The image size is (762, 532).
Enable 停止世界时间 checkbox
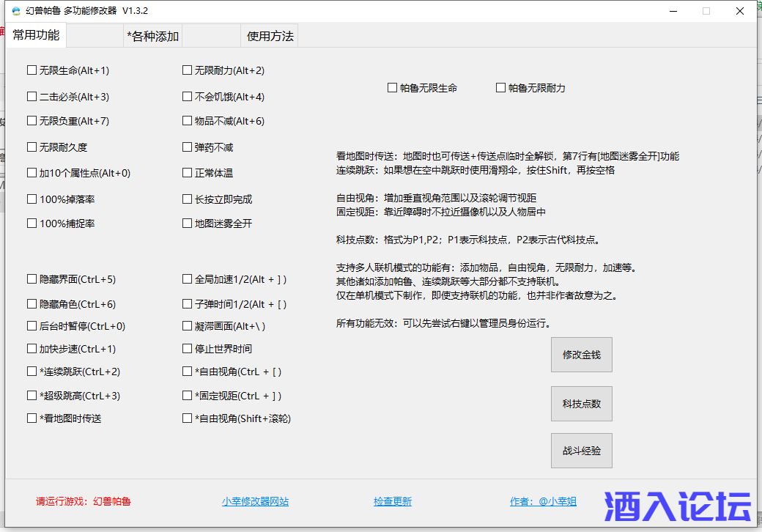pos(188,349)
